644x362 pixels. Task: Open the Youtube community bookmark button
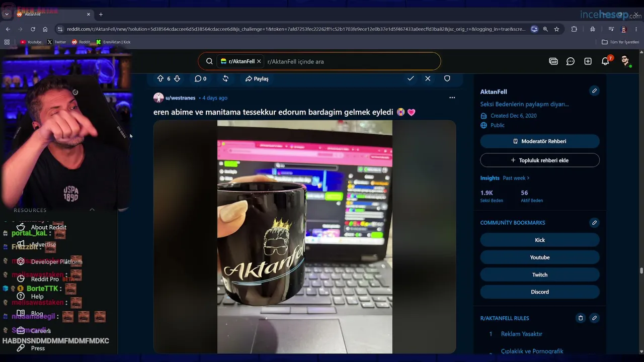540,257
